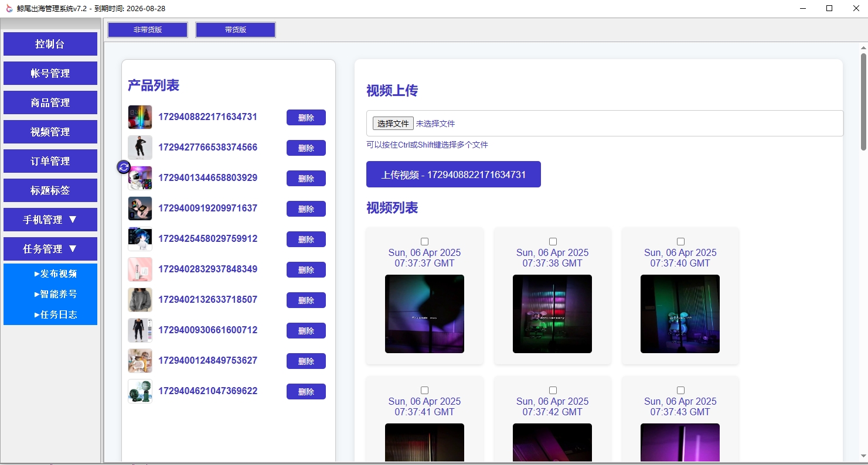Check the video dated 07:37:37 GMT
This screenshot has height=465, width=868.
(425, 242)
